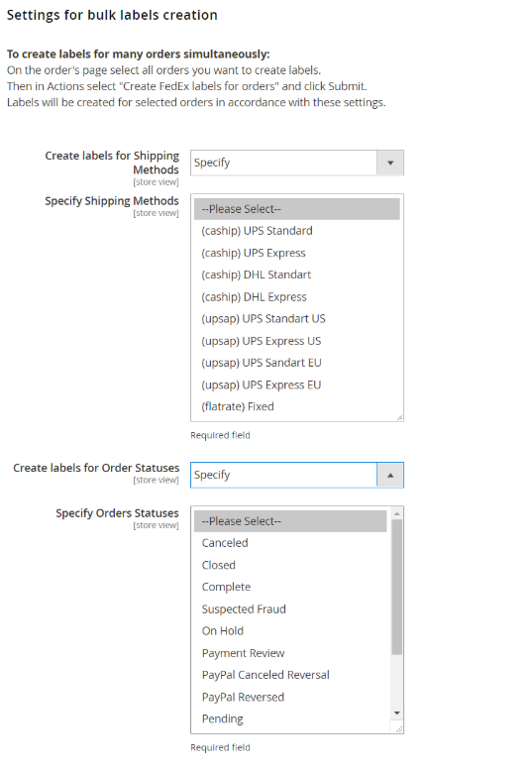The height and width of the screenshot is (770, 532).
Task: Select (caship) UPS Standard shipping method
Action: pos(297,231)
